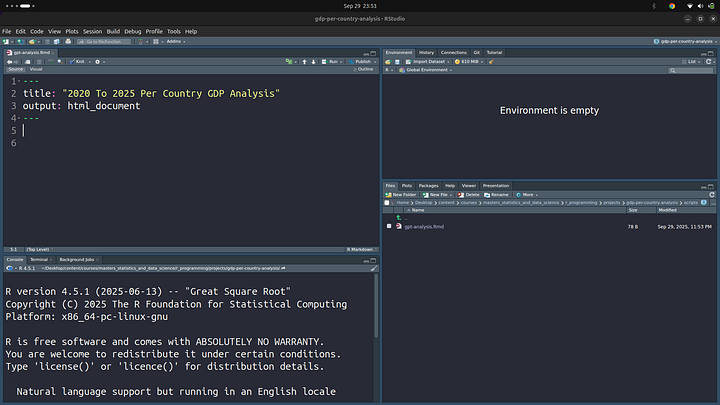Click the Go to file/function search field
The image size is (720, 405).
coord(104,41)
